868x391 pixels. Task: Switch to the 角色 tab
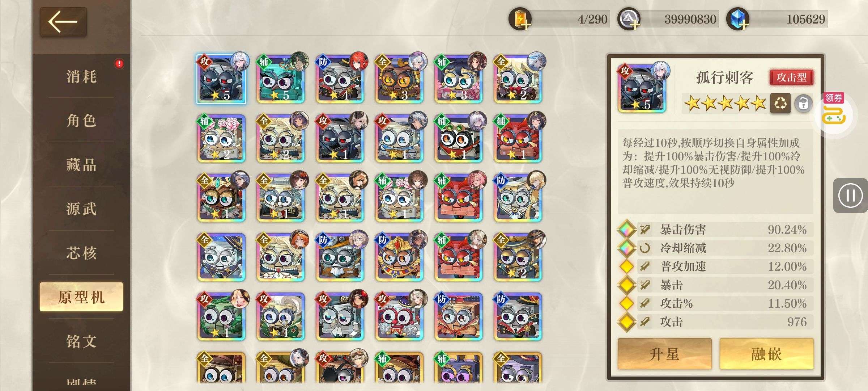pyautogui.click(x=81, y=121)
